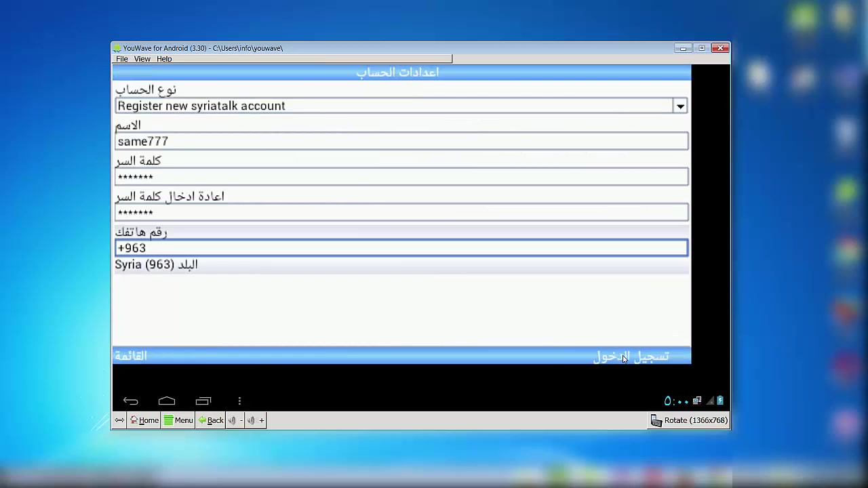This screenshot has width=868, height=488.
Task: Tap the Android home navigation icon
Action: point(167,401)
